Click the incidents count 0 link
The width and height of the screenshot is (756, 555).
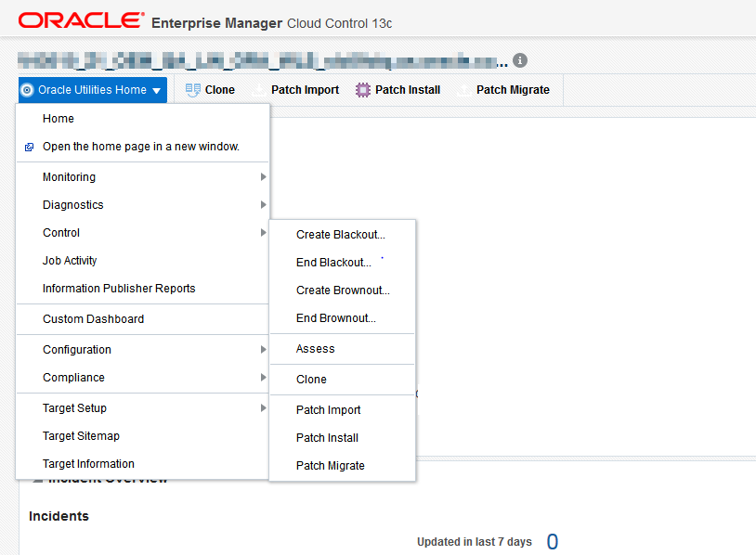553,542
